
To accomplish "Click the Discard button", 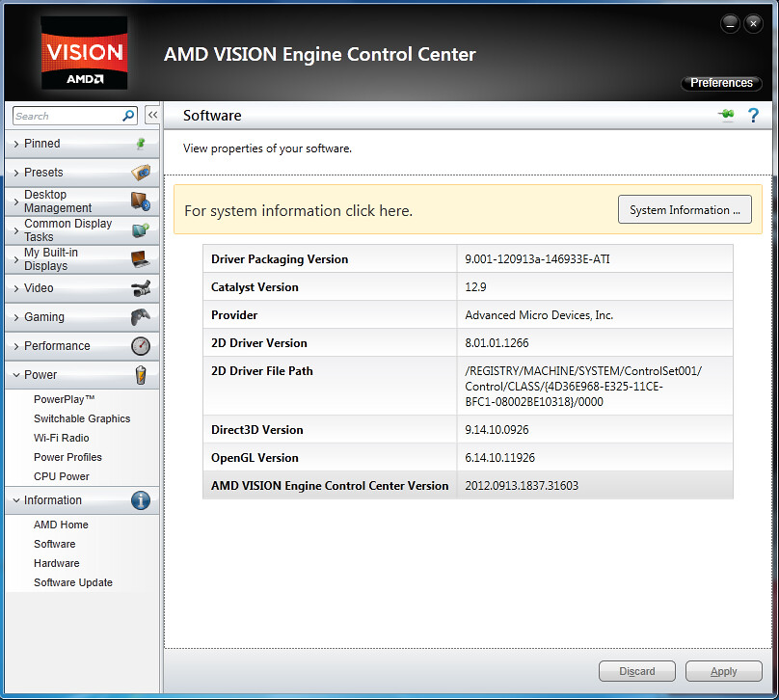I will point(637,672).
